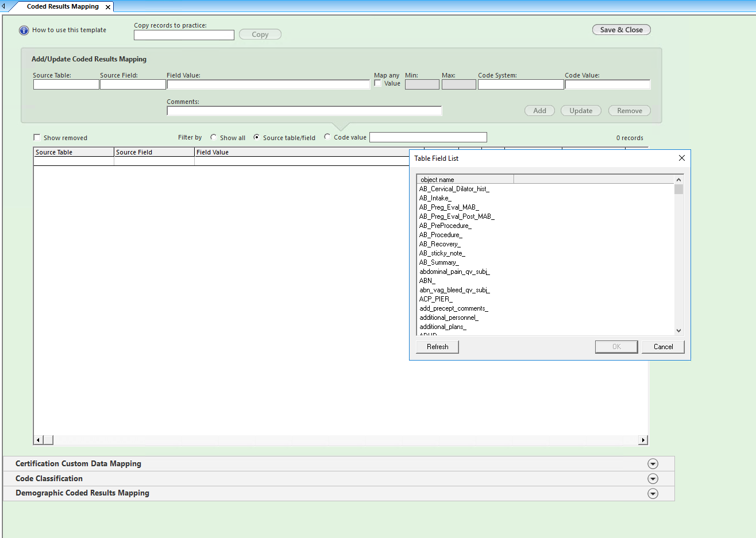Click the Copy records to practice field
Image resolution: width=756 pixels, height=538 pixels.
184,35
